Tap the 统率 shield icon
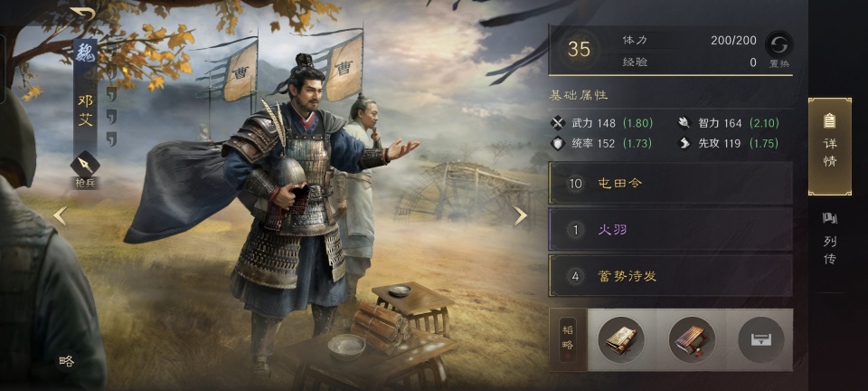This screenshot has width=868, height=391. pos(558,143)
